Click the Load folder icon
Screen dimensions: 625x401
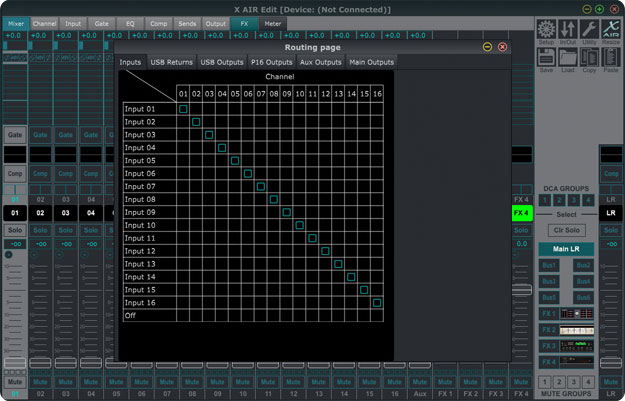[x=568, y=57]
